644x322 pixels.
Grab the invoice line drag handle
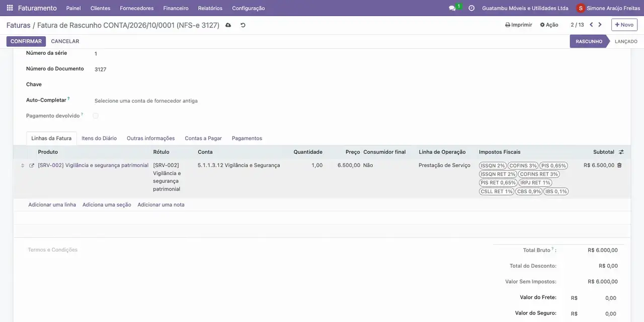[22, 166]
